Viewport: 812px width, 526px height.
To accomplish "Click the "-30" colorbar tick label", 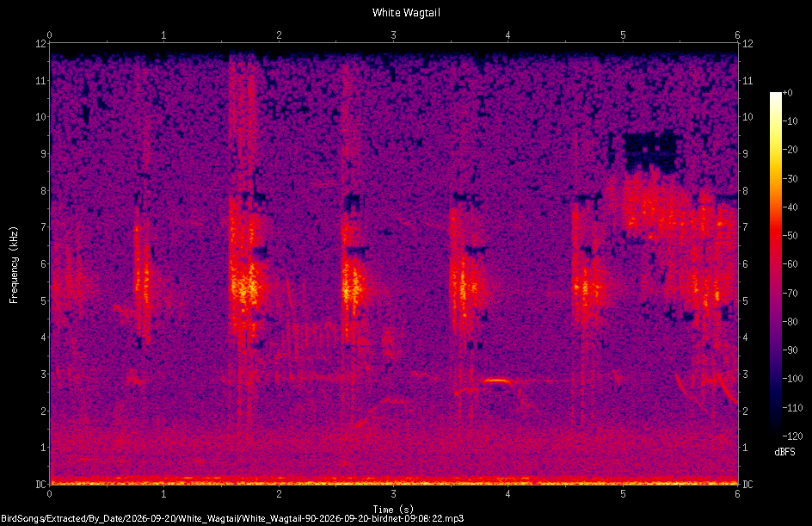I will pos(790,179).
